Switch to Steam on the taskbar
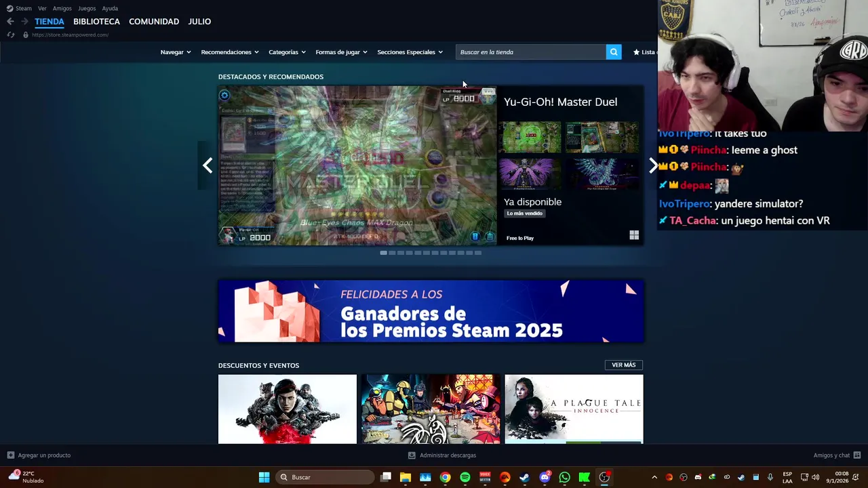Image resolution: width=868 pixels, height=488 pixels. pos(524,477)
